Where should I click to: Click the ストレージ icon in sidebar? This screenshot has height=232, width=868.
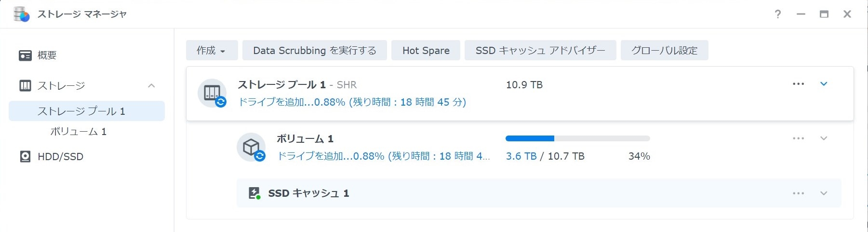[25, 86]
